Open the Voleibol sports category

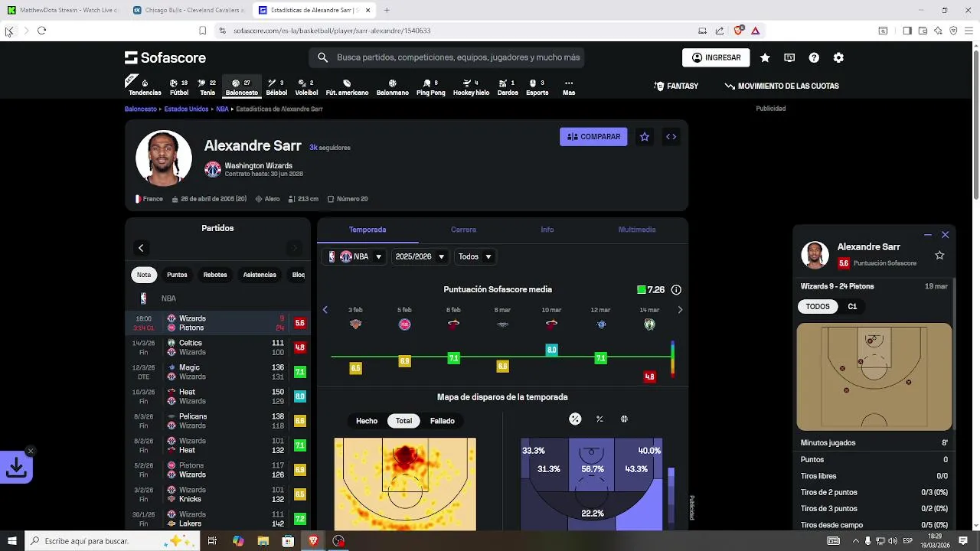tap(306, 86)
